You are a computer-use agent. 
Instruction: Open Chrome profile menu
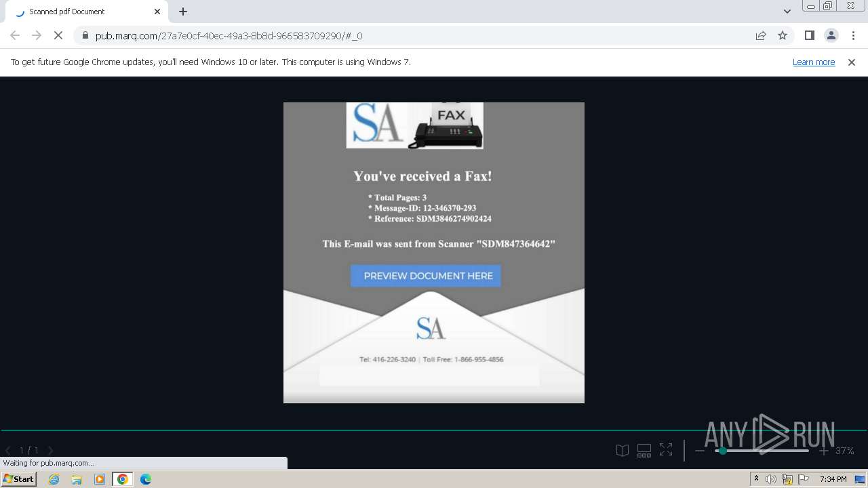pyautogui.click(x=831, y=35)
